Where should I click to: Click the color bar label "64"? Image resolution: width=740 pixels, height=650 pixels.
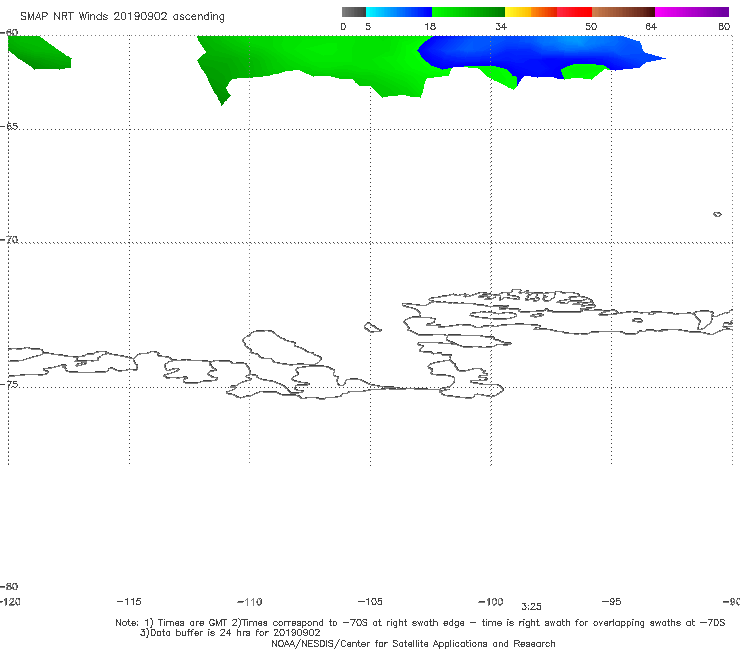point(651,26)
